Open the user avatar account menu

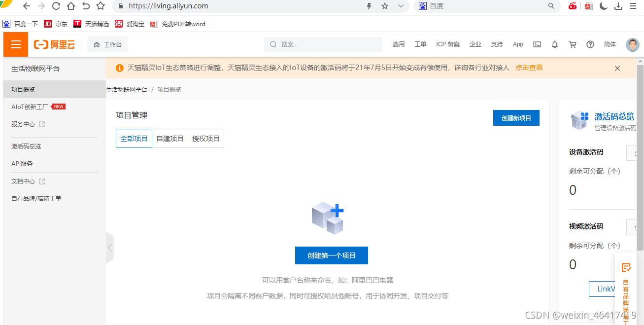click(x=633, y=44)
